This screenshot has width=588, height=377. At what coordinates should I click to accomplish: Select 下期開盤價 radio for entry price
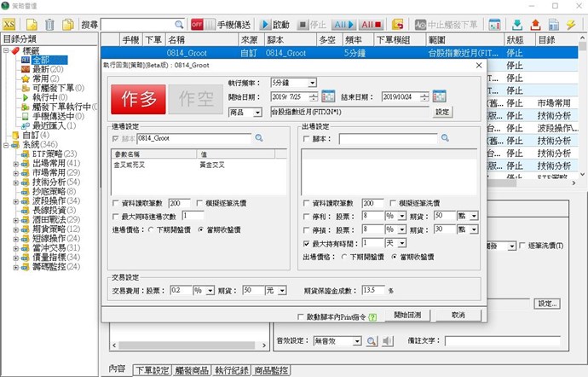[x=151, y=229]
